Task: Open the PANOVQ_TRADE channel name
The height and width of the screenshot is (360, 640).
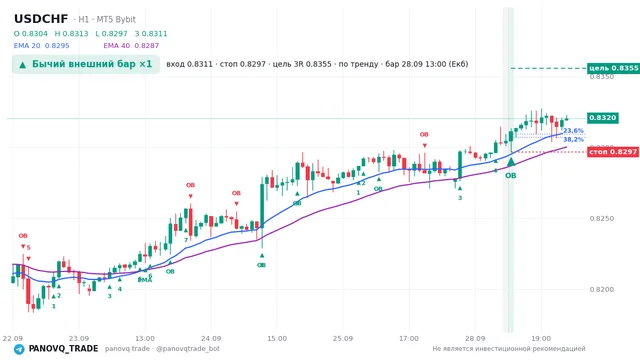Action: [63, 349]
